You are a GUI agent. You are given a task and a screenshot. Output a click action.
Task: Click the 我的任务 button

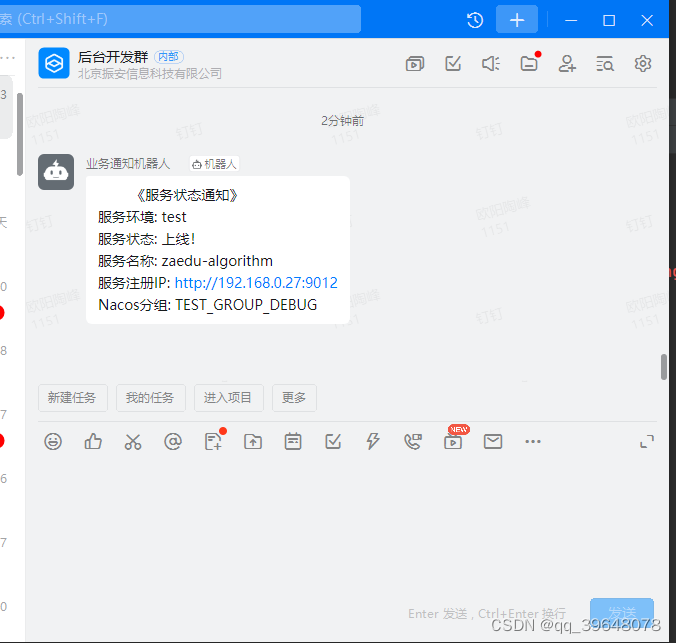[x=150, y=398]
